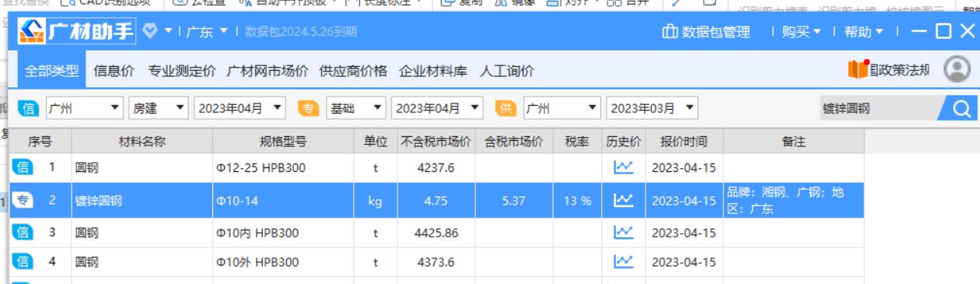Click the Φ10内 HPB300 specification cell
Image resolution: width=980 pixels, height=284 pixels.
283,233
